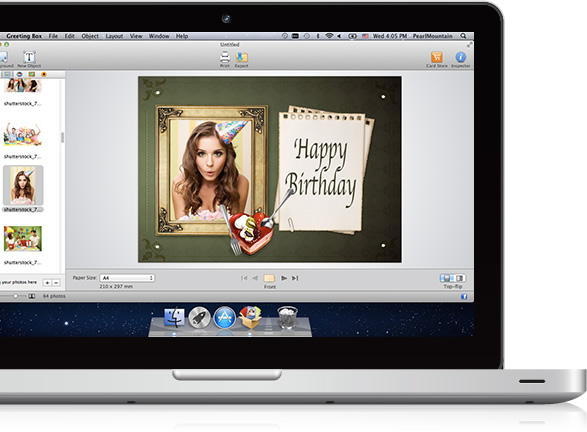Click the fullscreen arrows icon
This screenshot has height=432, width=587.
point(469,45)
